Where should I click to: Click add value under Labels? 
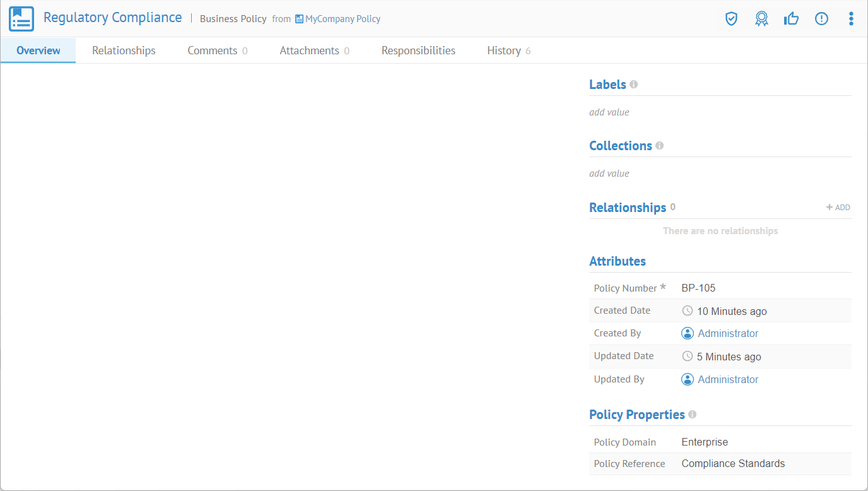pos(609,112)
